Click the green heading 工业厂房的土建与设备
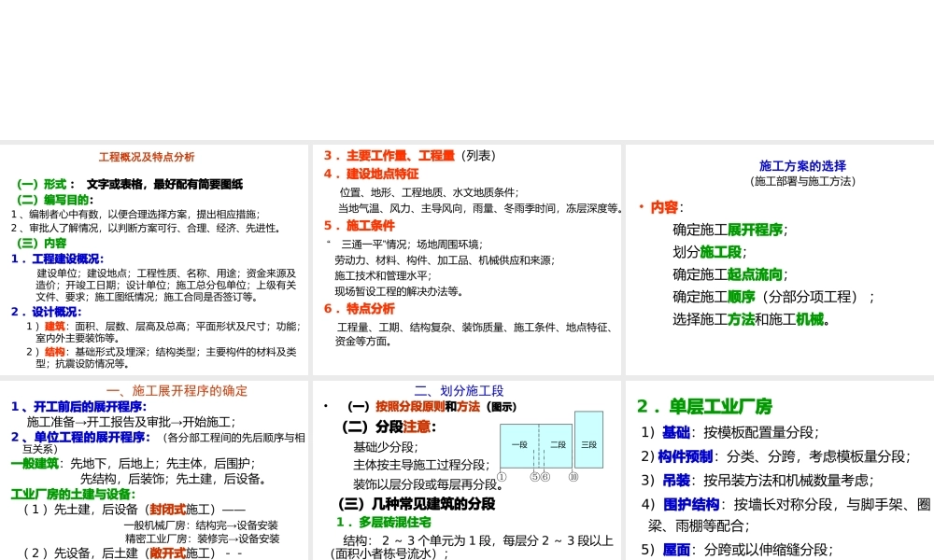 (x=73, y=494)
